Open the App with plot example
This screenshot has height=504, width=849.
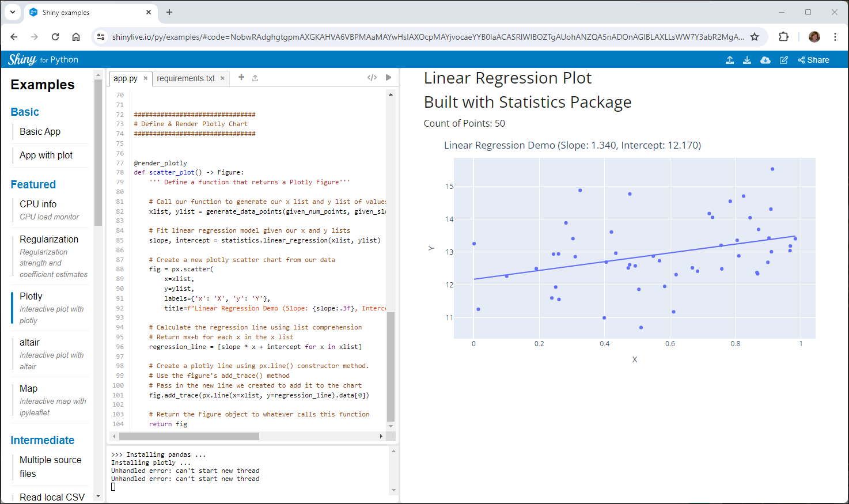46,155
